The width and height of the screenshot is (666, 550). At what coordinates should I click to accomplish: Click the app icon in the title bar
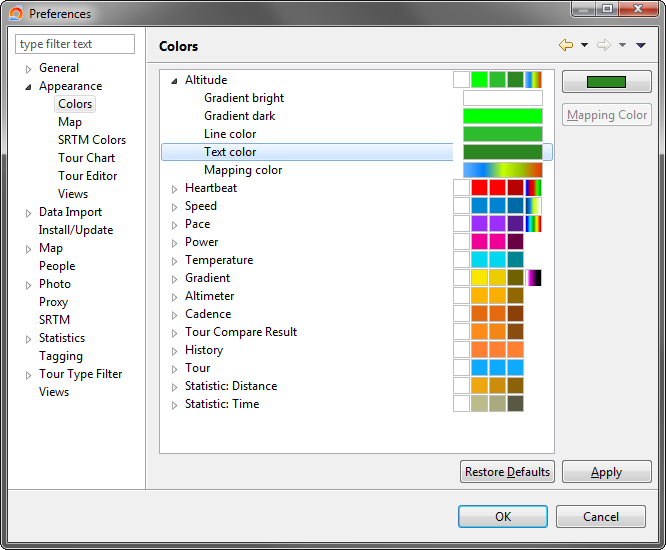(16, 14)
